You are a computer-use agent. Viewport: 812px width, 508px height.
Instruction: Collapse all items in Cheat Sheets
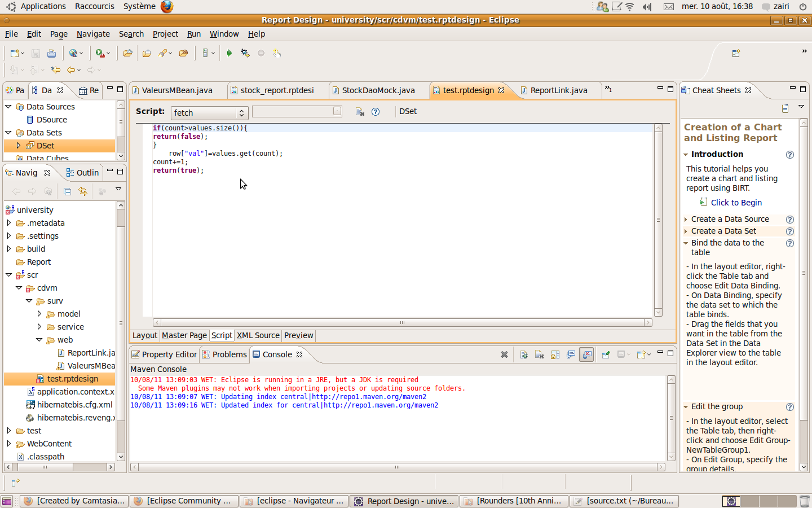click(x=785, y=108)
